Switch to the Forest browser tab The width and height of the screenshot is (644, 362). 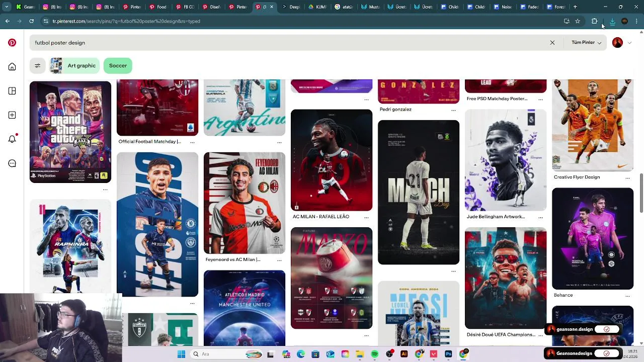[x=555, y=7]
